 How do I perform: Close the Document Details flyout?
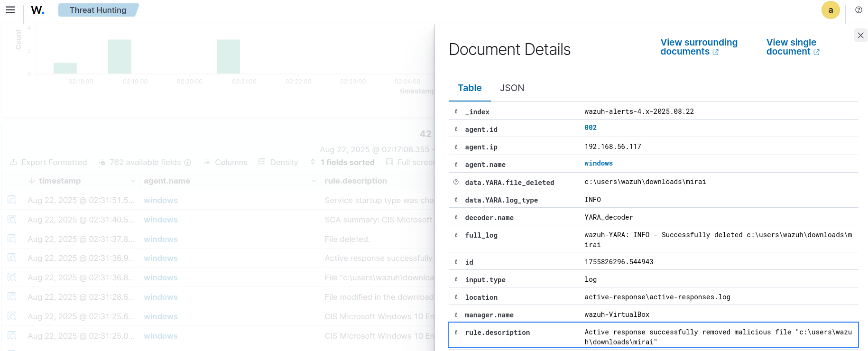click(x=860, y=35)
